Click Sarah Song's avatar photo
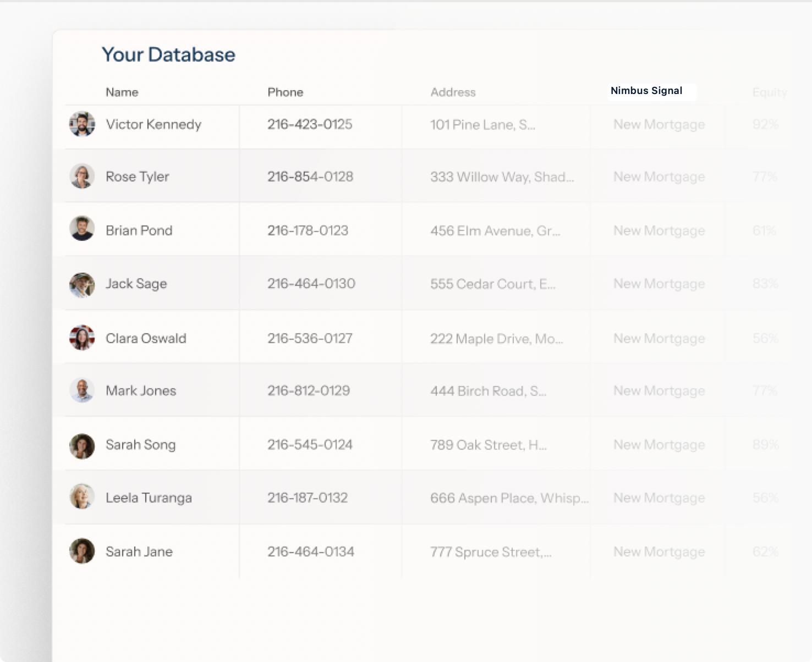Image resolution: width=812 pixels, height=662 pixels. click(82, 446)
